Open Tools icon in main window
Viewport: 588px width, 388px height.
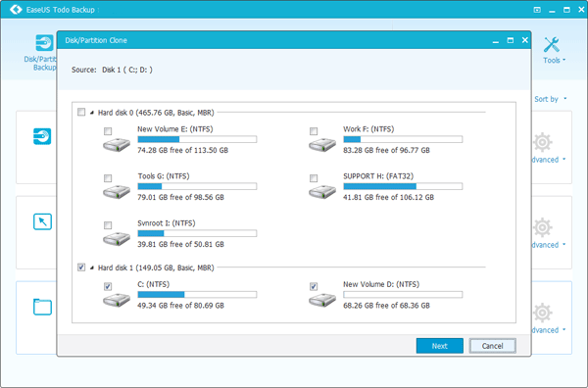click(x=551, y=45)
